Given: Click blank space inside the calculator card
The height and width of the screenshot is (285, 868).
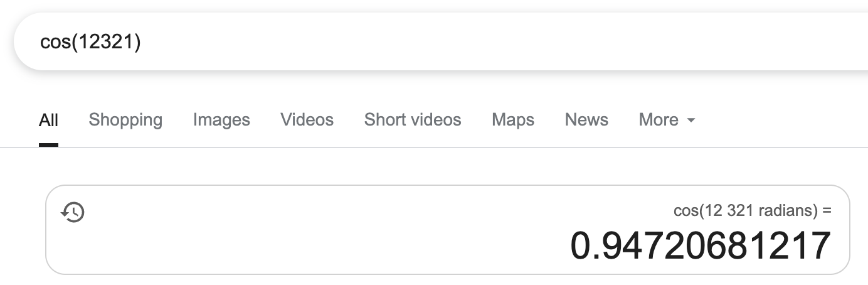Looking at the screenshot, I should pyautogui.click(x=314, y=239).
